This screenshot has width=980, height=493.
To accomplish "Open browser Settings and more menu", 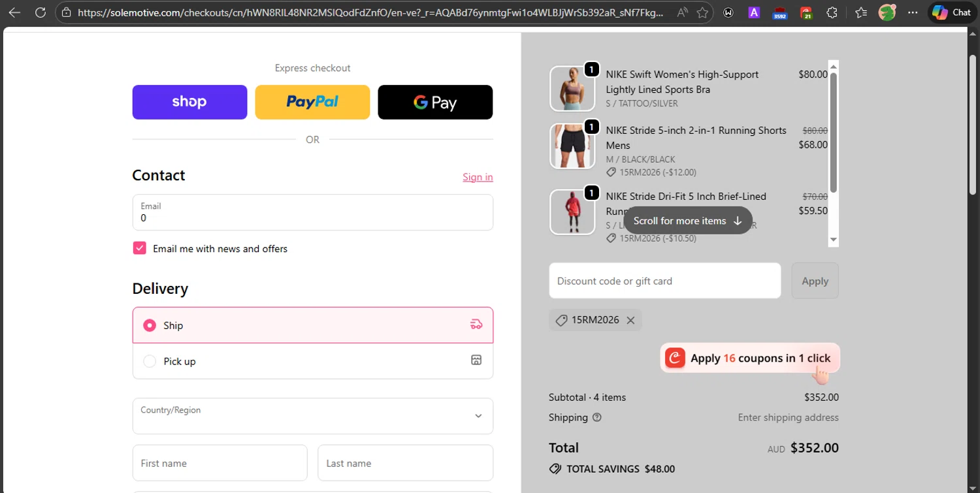I will point(913,12).
